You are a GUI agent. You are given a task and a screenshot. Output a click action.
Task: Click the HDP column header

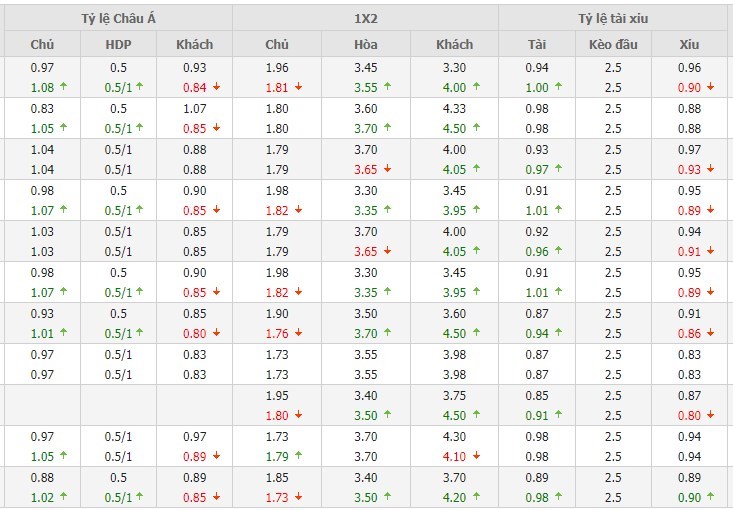point(118,45)
